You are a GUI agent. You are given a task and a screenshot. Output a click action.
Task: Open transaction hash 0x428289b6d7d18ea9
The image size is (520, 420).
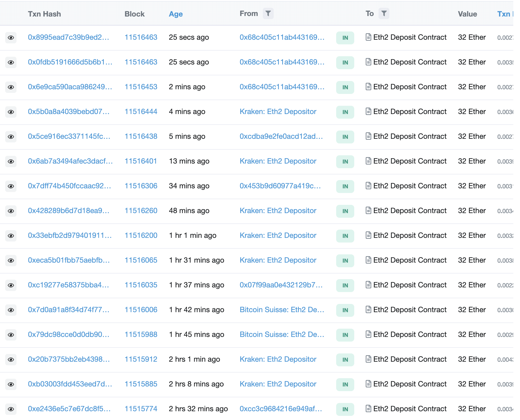[69, 211]
